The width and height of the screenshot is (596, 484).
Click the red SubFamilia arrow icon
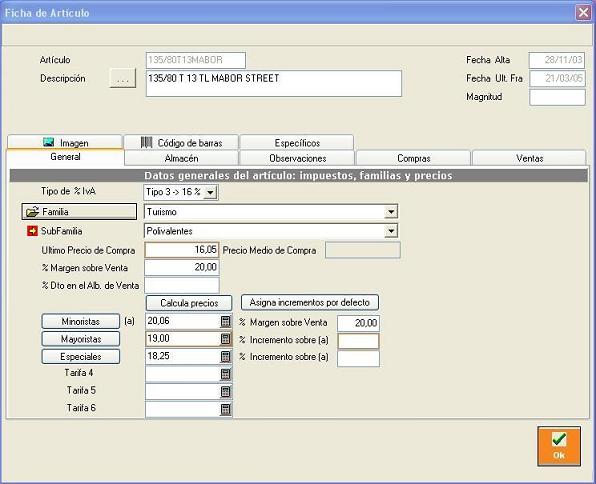coord(32,231)
